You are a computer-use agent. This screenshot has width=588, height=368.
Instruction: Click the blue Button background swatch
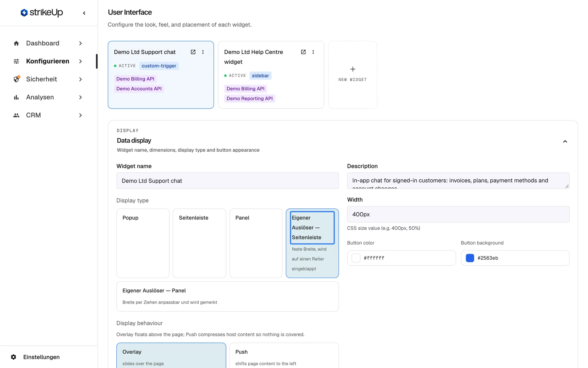pos(470,258)
